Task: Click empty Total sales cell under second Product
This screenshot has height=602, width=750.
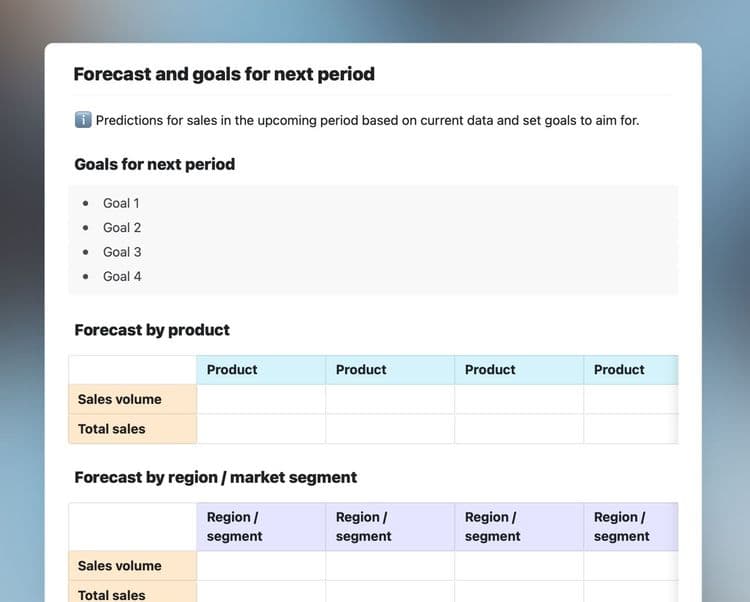Action: point(390,429)
